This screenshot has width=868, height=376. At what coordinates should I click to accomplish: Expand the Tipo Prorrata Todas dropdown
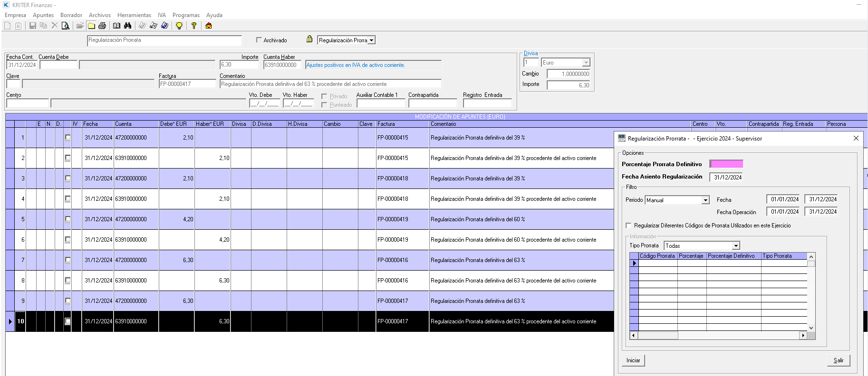[x=736, y=246]
